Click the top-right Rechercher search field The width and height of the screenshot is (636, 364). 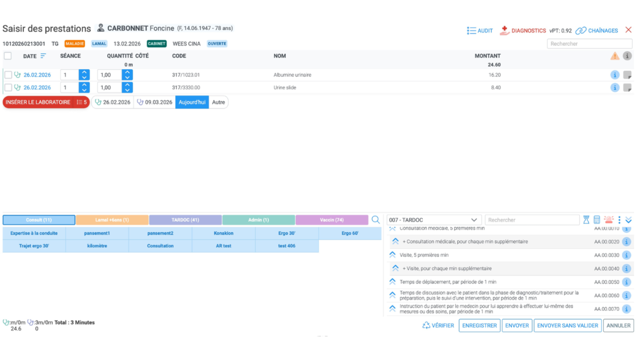(589, 44)
